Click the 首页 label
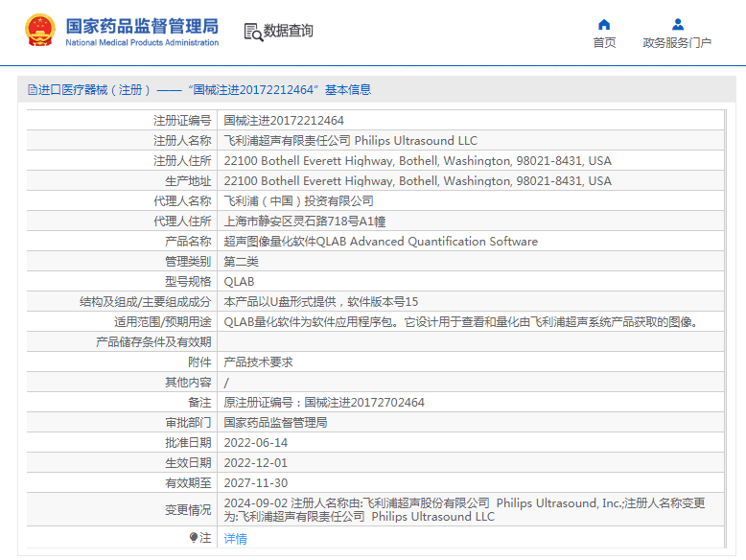The height and width of the screenshot is (560, 746). 604,43
